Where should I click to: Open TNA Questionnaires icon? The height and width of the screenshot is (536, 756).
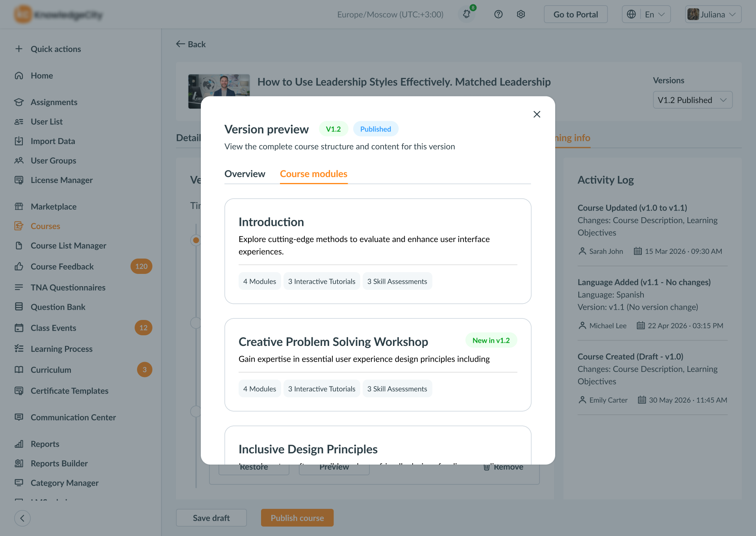click(19, 287)
